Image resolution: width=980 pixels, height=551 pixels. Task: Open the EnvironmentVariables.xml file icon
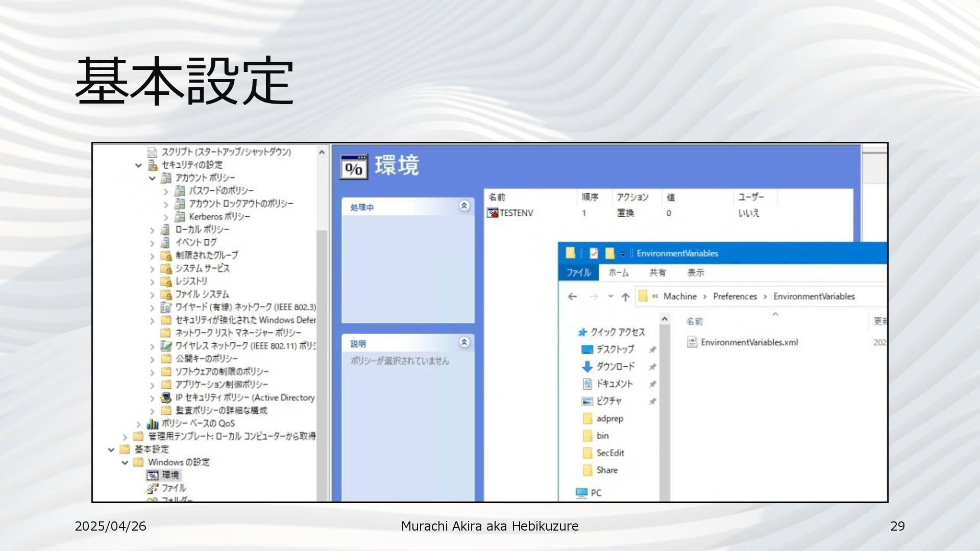[x=692, y=342]
